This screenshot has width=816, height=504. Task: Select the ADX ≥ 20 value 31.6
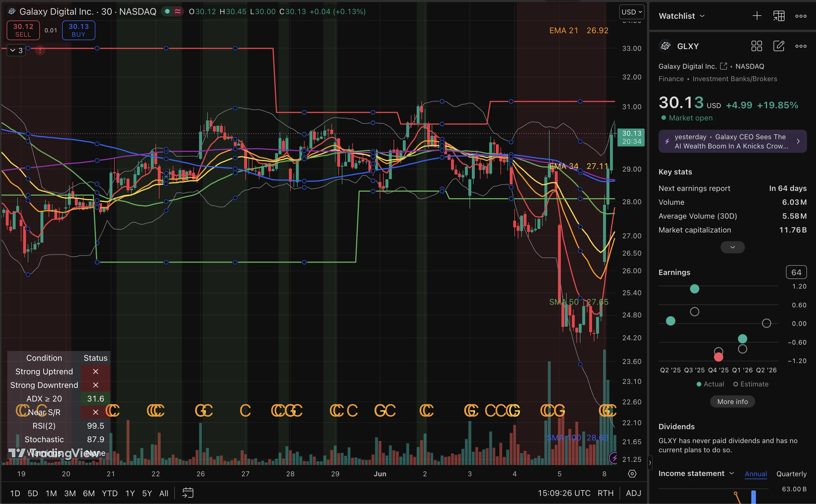pyautogui.click(x=95, y=398)
